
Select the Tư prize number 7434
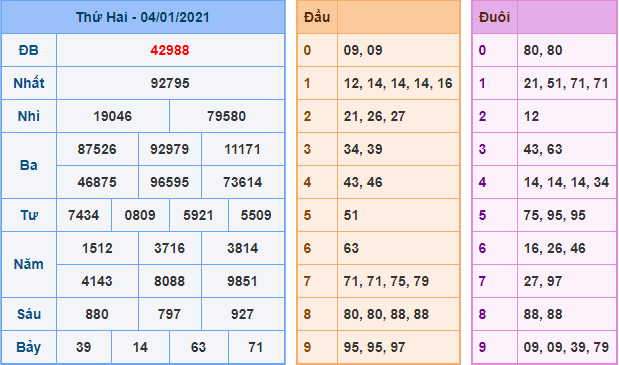click(x=84, y=215)
